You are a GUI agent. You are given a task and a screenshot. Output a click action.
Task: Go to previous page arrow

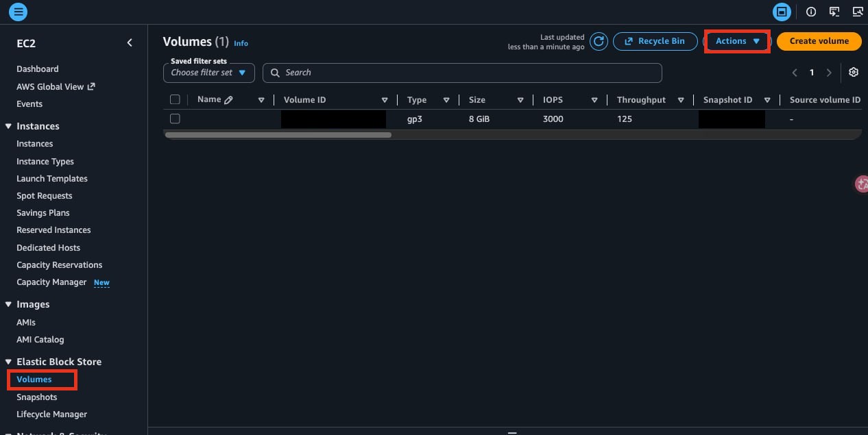point(795,73)
